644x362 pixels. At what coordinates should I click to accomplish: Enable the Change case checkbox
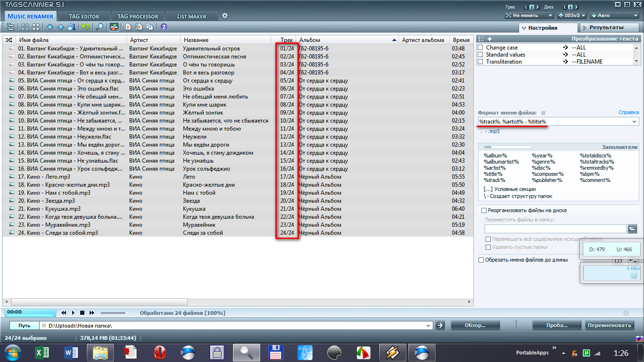click(480, 48)
